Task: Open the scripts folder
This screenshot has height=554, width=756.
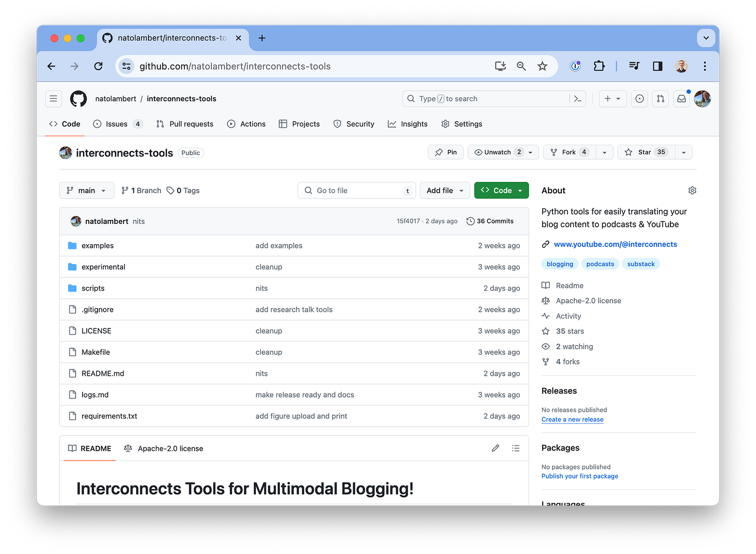Action: (93, 288)
